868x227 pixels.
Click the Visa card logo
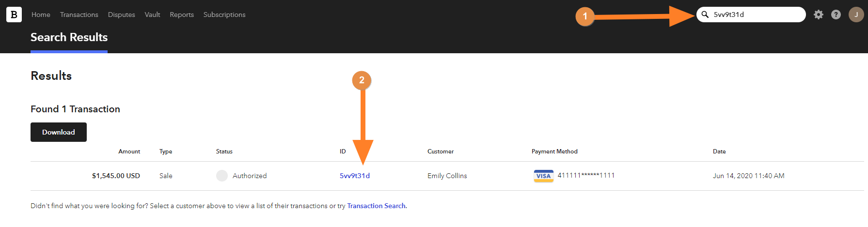(544, 176)
